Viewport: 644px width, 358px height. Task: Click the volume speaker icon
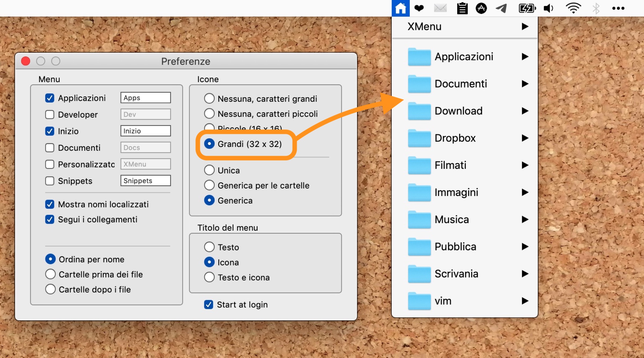[x=548, y=8]
